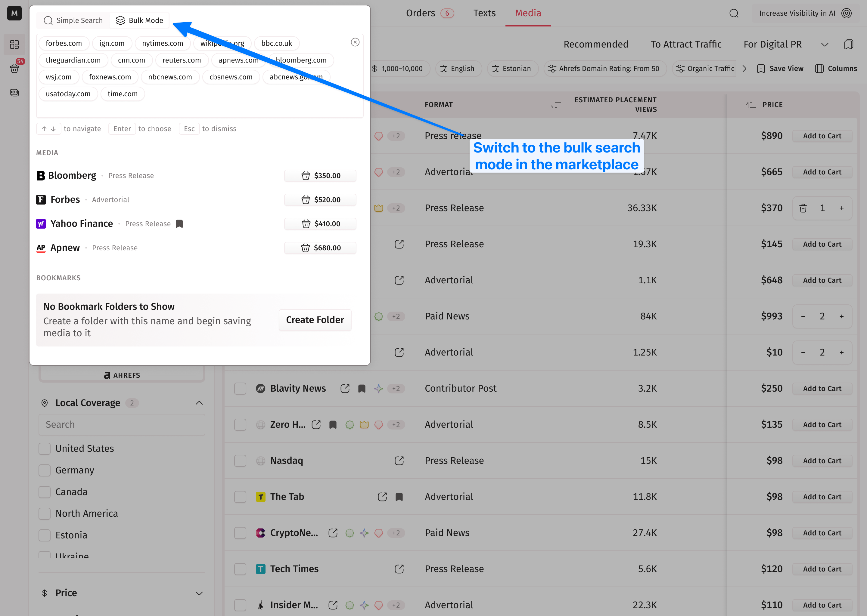Open dropdown chevron beside For Digital PR
Viewport: 867px width, 616px height.
(x=825, y=45)
